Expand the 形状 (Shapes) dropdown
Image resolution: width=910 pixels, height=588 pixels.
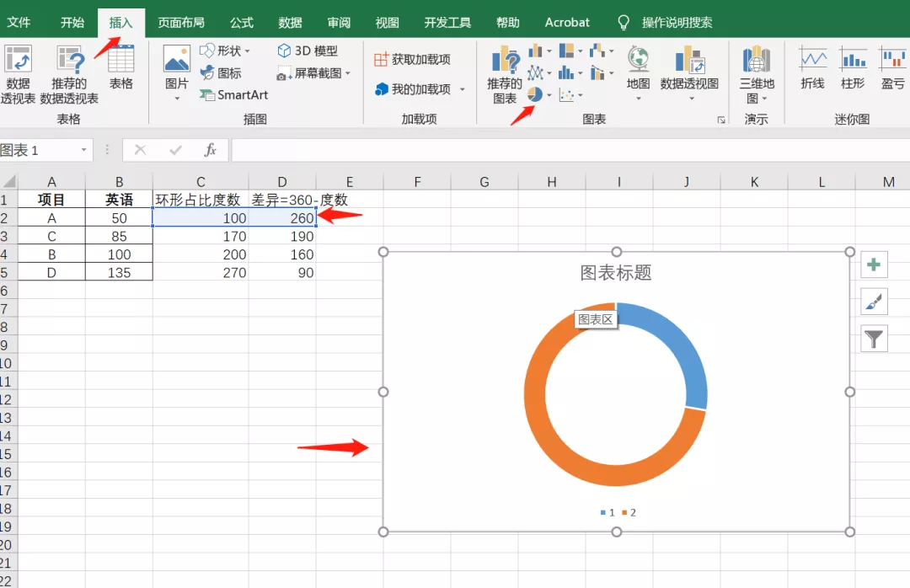(x=249, y=51)
